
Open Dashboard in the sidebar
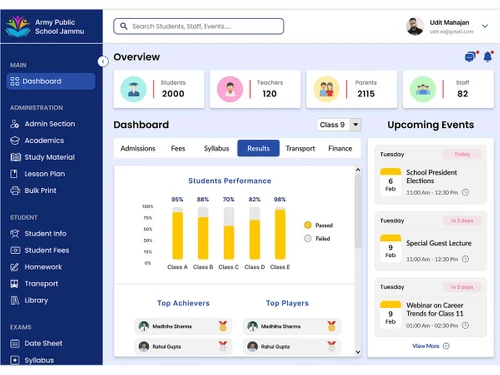51,81
